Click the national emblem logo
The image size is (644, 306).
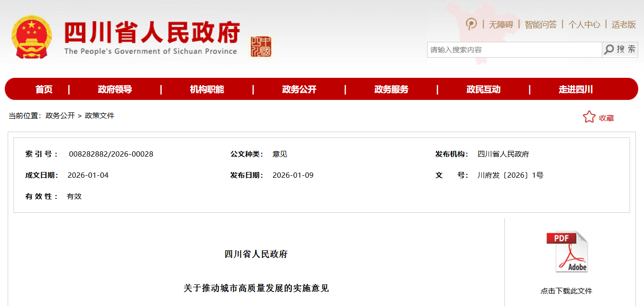click(x=32, y=37)
